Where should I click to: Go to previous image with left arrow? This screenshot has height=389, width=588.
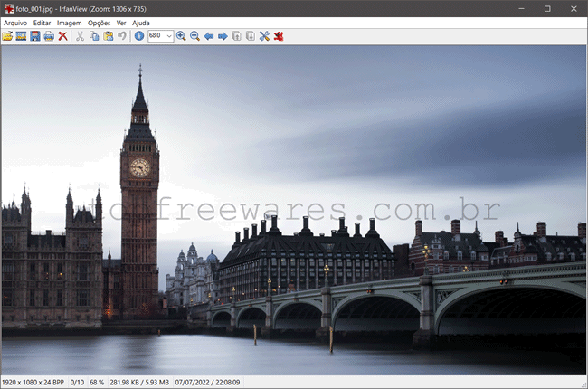(209, 36)
